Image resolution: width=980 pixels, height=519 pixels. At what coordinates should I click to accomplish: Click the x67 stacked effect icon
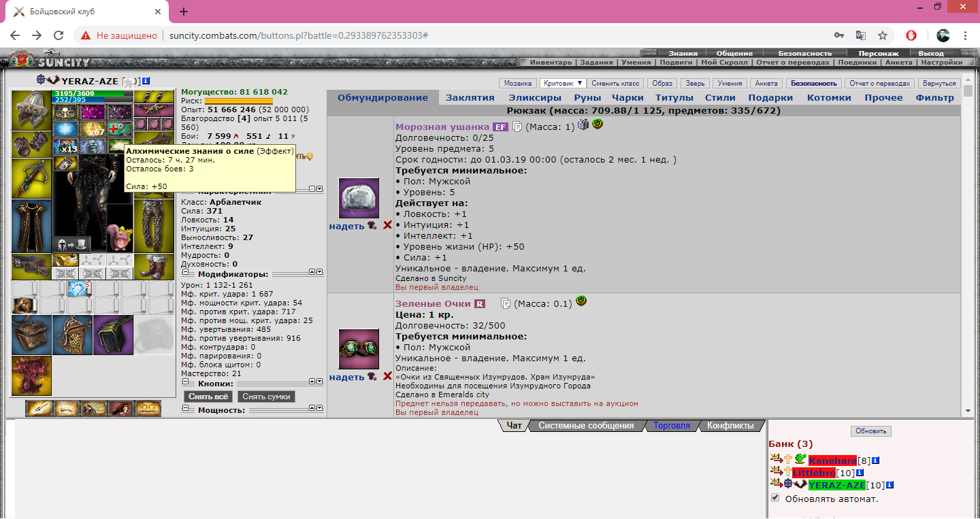pyautogui.click(x=93, y=129)
